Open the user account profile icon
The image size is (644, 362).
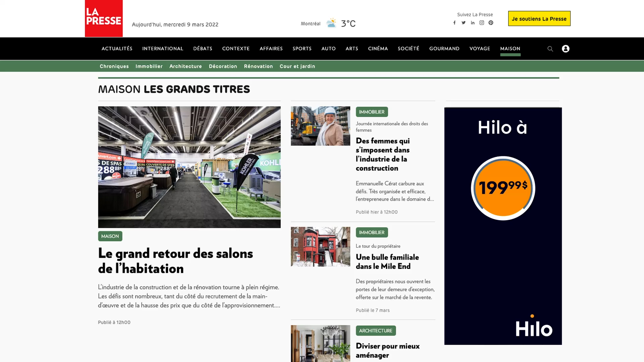pyautogui.click(x=566, y=49)
